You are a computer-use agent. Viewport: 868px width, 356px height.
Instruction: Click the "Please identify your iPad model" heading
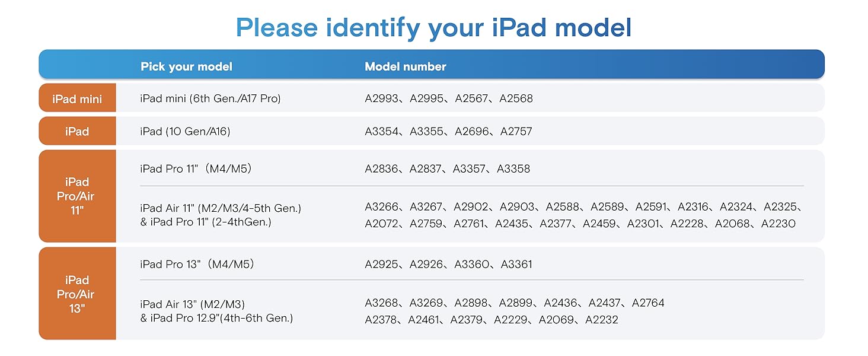tap(433, 27)
